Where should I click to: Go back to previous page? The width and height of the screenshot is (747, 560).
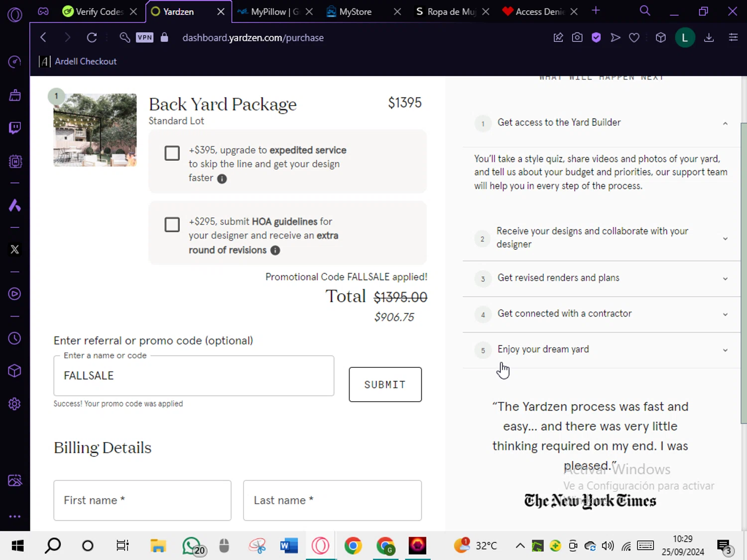coord(43,37)
